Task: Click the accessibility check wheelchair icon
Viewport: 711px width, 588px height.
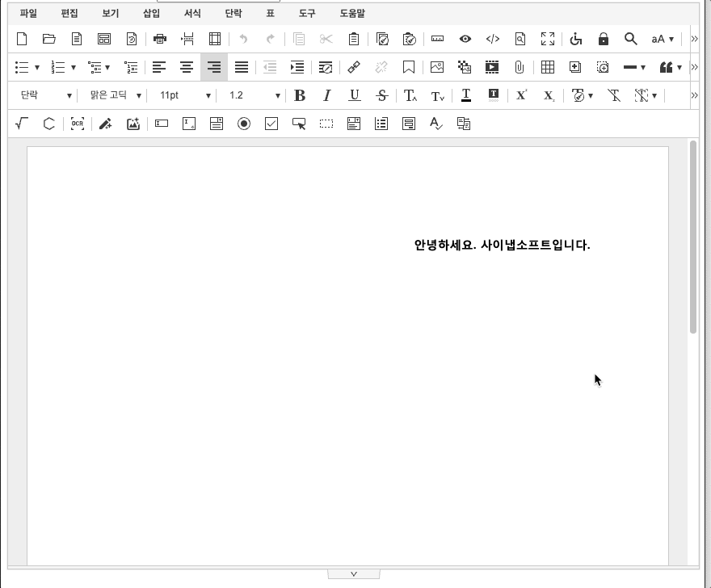Action: pyautogui.click(x=575, y=39)
